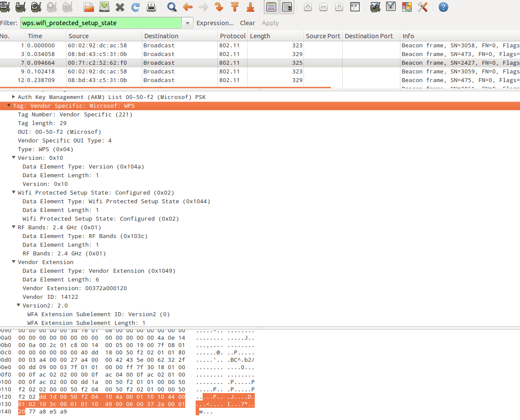
Task: Reload this capture file
Action: tap(136, 7)
